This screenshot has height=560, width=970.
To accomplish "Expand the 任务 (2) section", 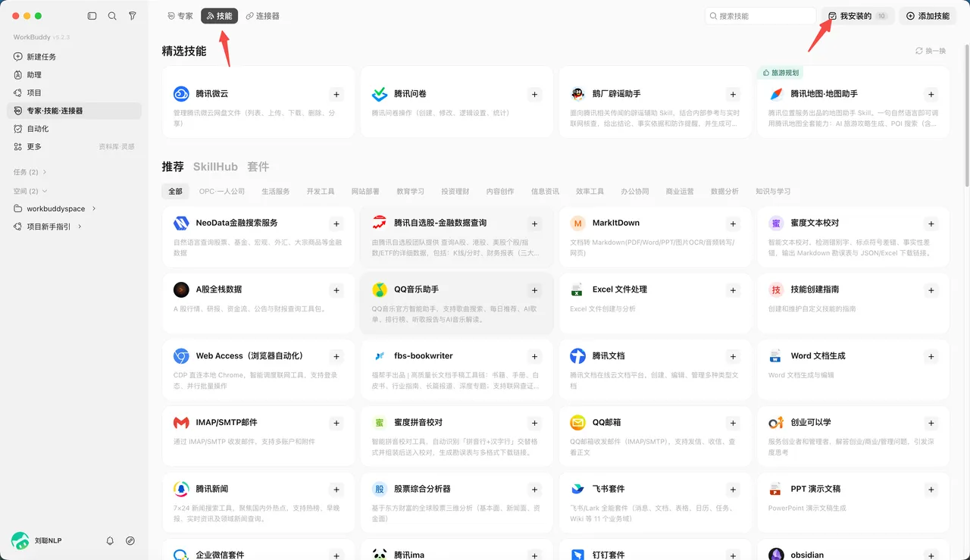I will point(30,172).
